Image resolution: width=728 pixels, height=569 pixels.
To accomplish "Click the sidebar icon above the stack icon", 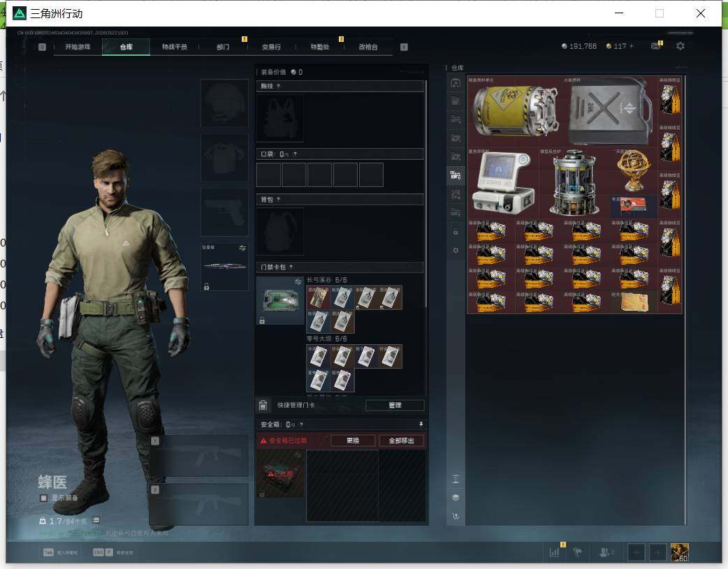I will 456,479.
